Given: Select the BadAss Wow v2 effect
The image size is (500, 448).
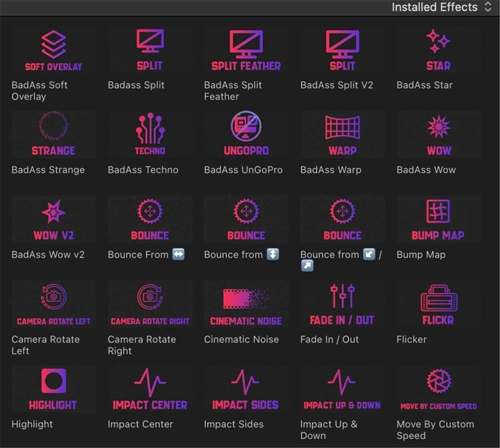Looking at the screenshot, I should [53, 219].
